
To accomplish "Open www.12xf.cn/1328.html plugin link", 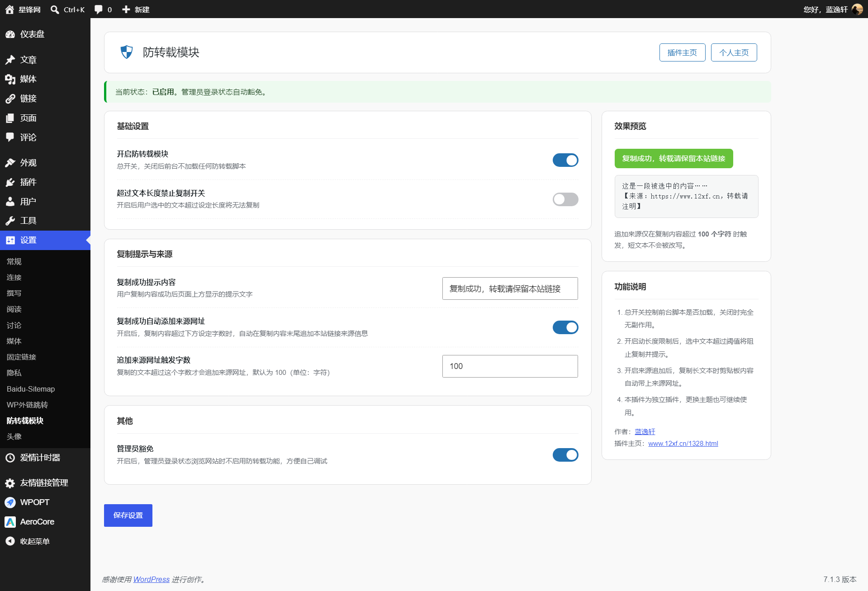I will (x=683, y=444).
